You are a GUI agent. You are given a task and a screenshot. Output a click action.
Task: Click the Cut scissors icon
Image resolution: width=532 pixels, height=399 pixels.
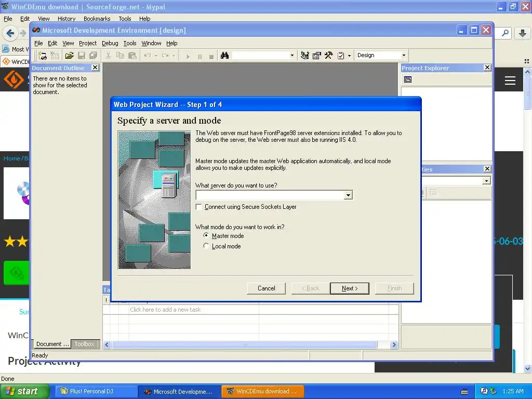(108, 55)
